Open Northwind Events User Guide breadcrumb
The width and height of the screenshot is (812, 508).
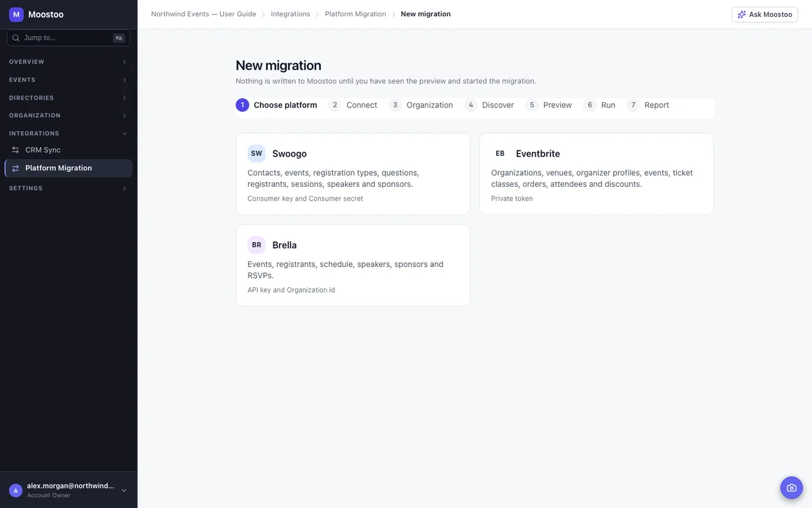(204, 14)
